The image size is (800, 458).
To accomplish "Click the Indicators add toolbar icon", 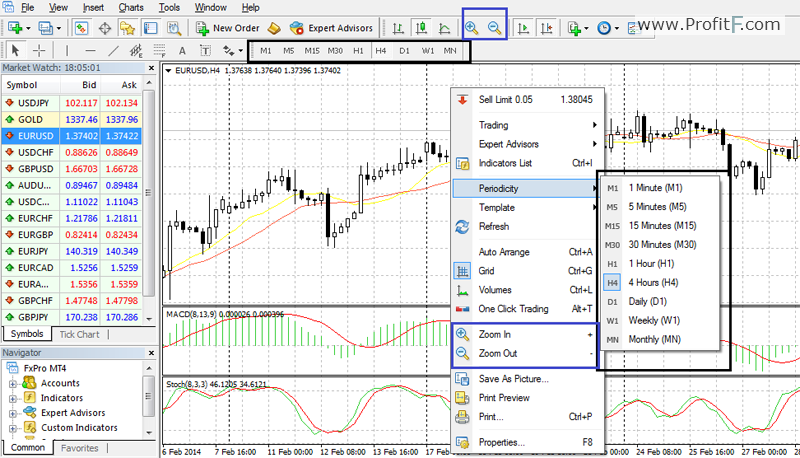I will coord(574,28).
